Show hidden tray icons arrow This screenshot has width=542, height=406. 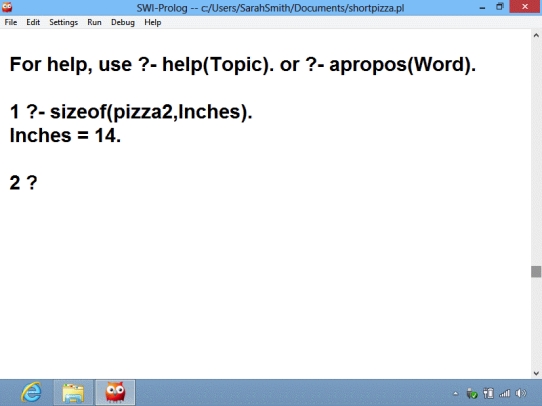click(456, 393)
